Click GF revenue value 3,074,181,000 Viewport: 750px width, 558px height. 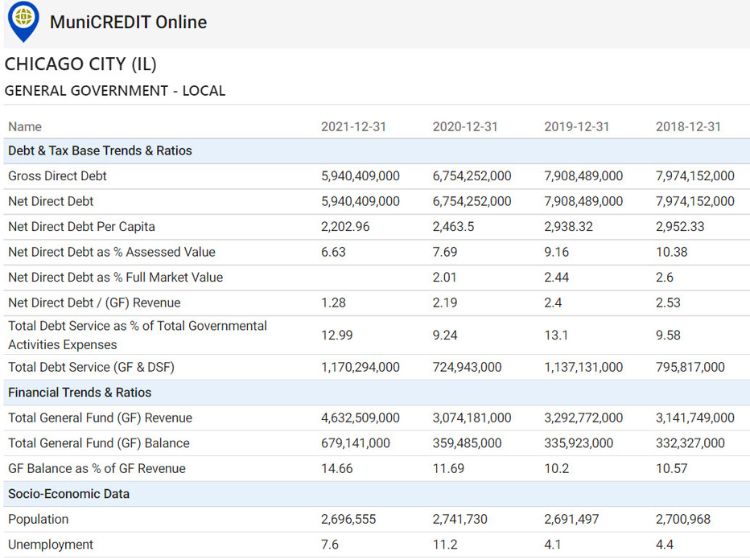(472, 418)
